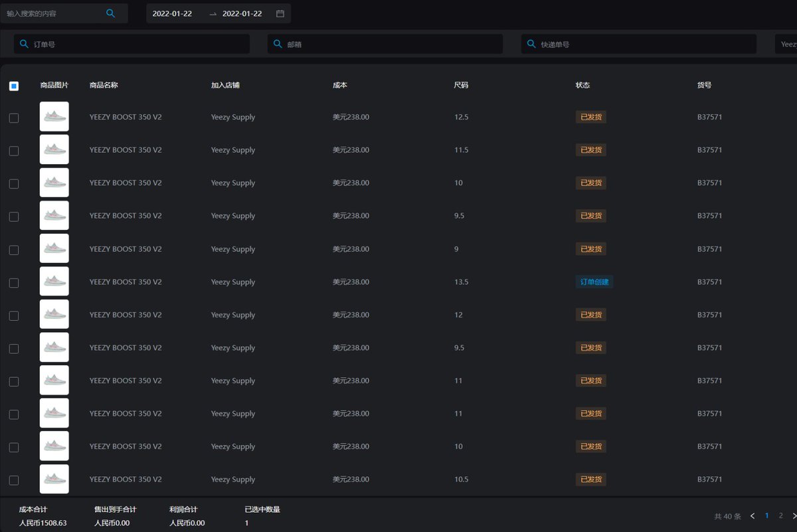Check the row with size 11.5
The width and height of the screenshot is (797, 532).
14,151
